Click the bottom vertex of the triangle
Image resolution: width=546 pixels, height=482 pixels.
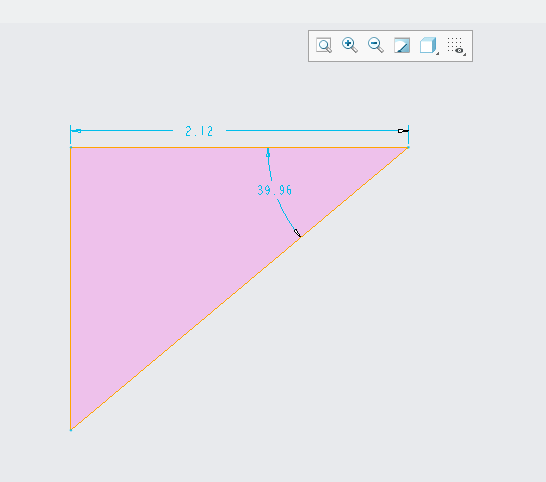coord(71,430)
